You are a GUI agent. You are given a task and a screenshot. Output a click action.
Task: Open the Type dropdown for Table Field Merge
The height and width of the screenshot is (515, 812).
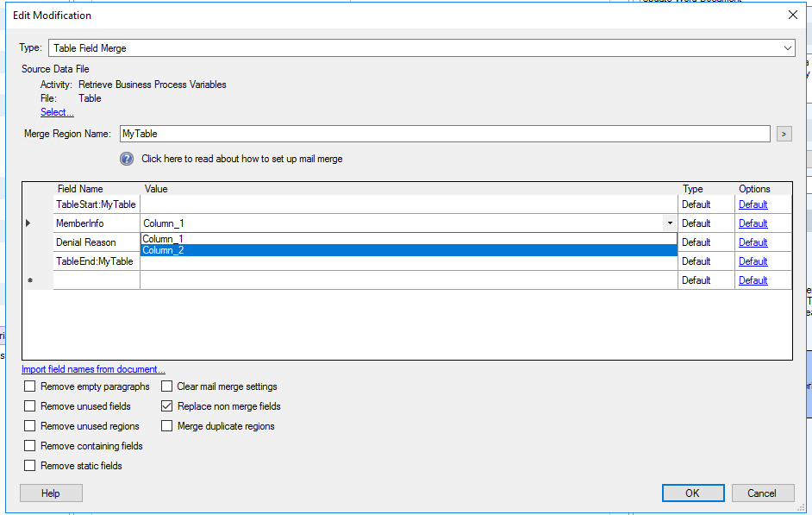point(787,48)
